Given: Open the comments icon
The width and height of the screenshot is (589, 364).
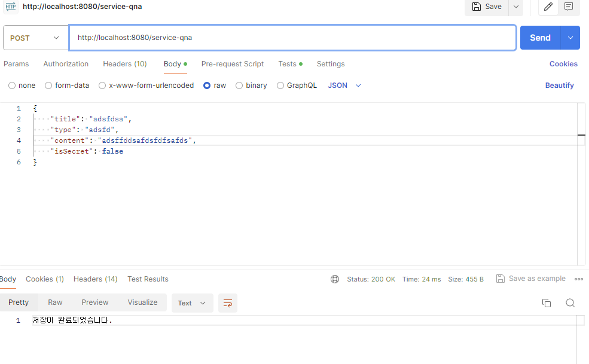Looking at the screenshot, I should [568, 7].
